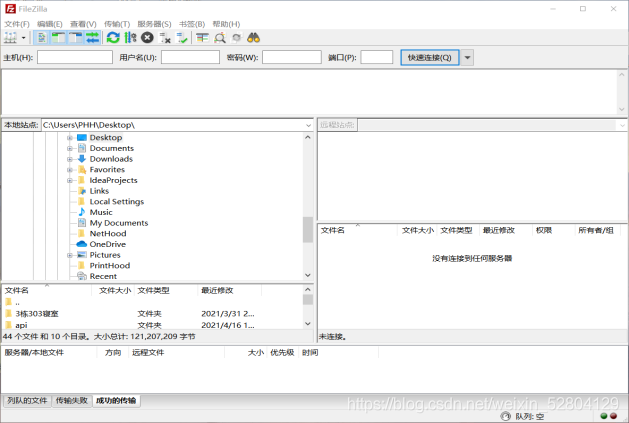The image size is (629, 423).
Task: Select the Links folder icon
Action: tap(82, 191)
